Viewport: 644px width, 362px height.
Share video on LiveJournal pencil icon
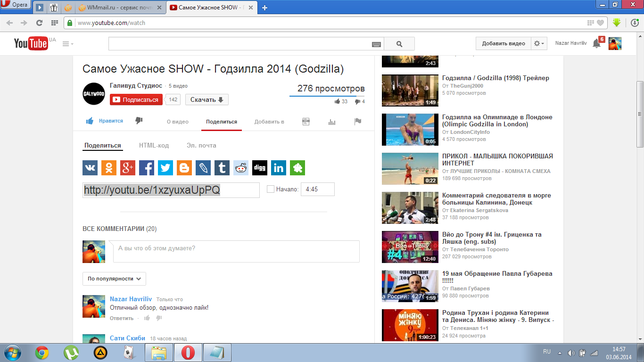coord(203,168)
